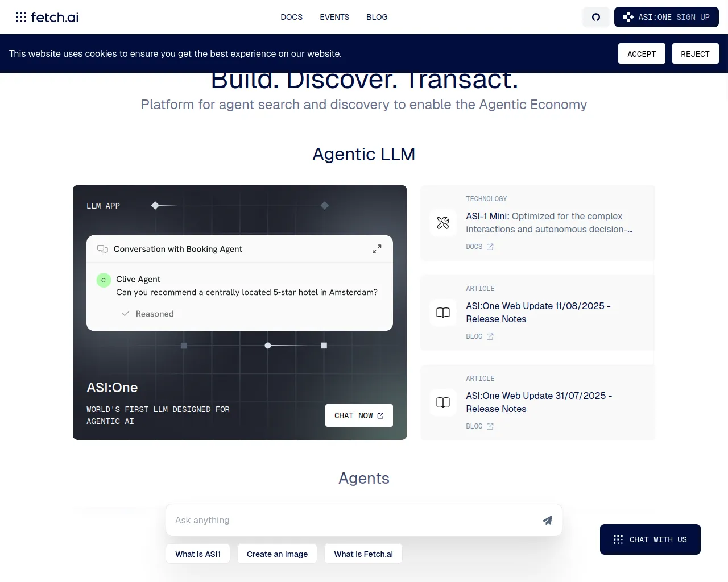Click book icon for 11/08/2025 update

pyautogui.click(x=443, y=313)
